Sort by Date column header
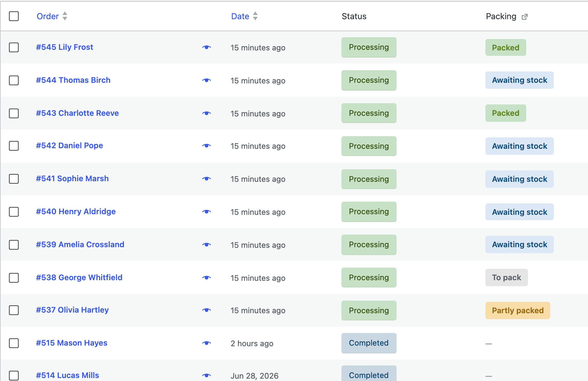 [244, 16]
